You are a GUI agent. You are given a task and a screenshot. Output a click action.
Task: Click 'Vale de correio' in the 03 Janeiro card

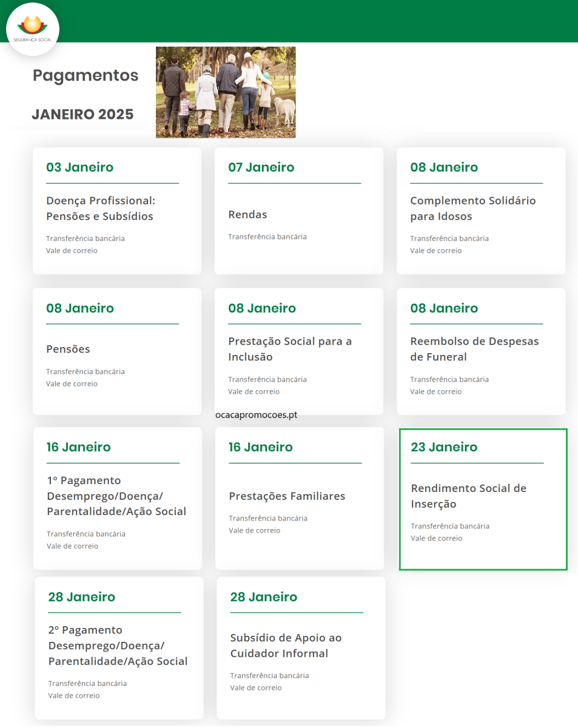coord(72,251)
